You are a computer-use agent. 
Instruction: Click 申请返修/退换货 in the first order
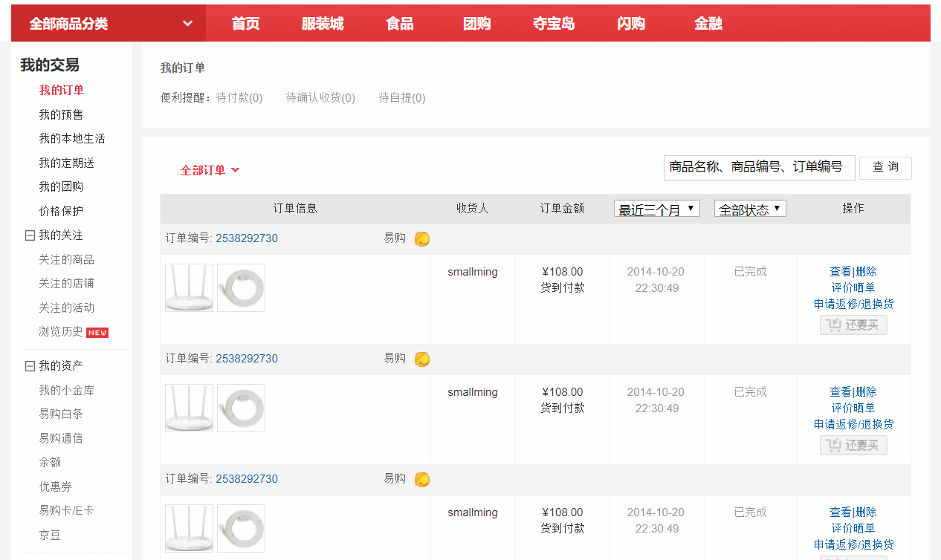(x=853, y=305)
